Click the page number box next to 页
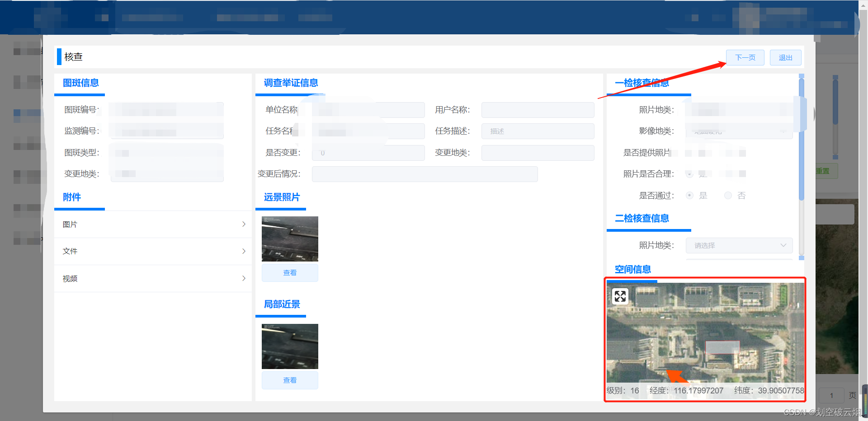This screenshot has height=421, width=868. click(832, 395)
